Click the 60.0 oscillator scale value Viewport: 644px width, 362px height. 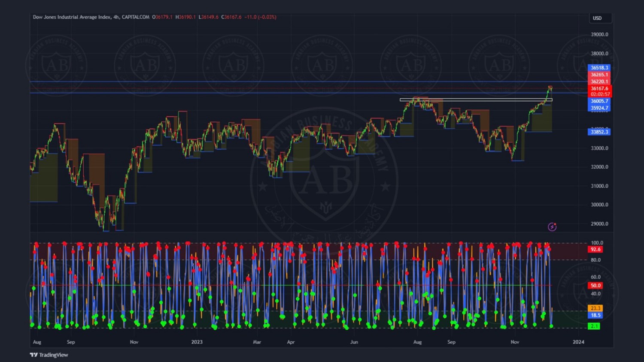(x=595, y=277)
